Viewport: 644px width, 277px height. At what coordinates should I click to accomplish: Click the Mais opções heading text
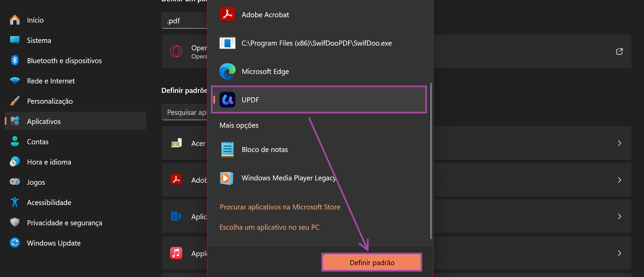tap(239, 125)
